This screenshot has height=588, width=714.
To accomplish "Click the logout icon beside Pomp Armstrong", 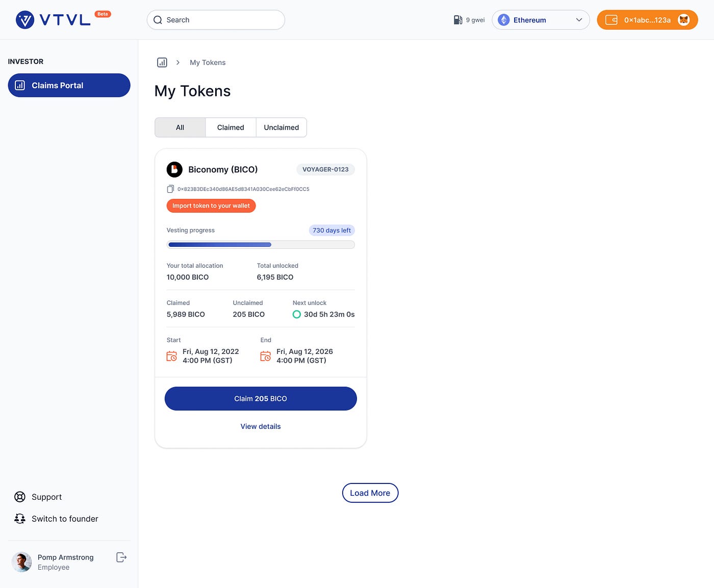I will point(121,557).
